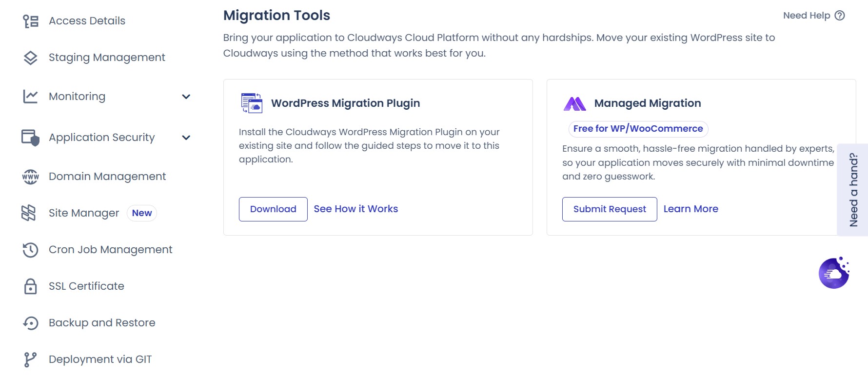
Task: Click the Need Help question mark icon
Action: 840,16
